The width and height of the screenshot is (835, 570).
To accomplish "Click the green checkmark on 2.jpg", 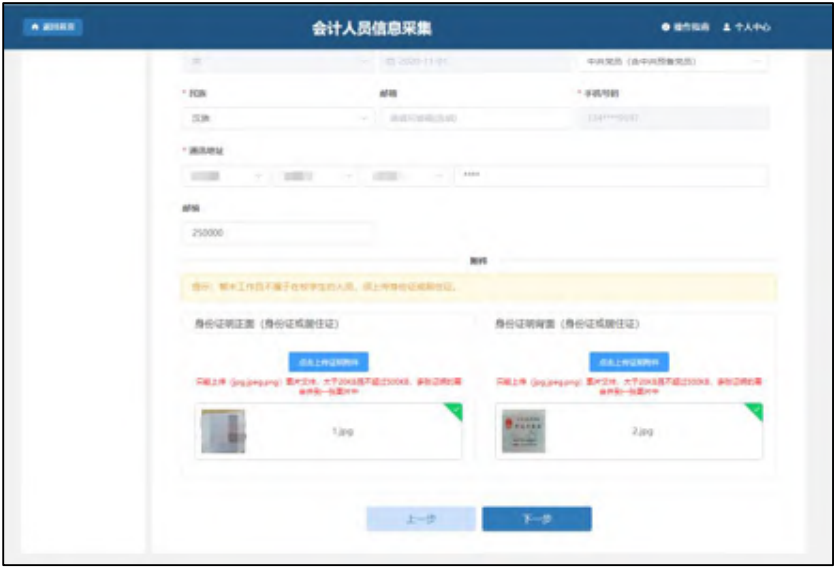I will (755, 410).
